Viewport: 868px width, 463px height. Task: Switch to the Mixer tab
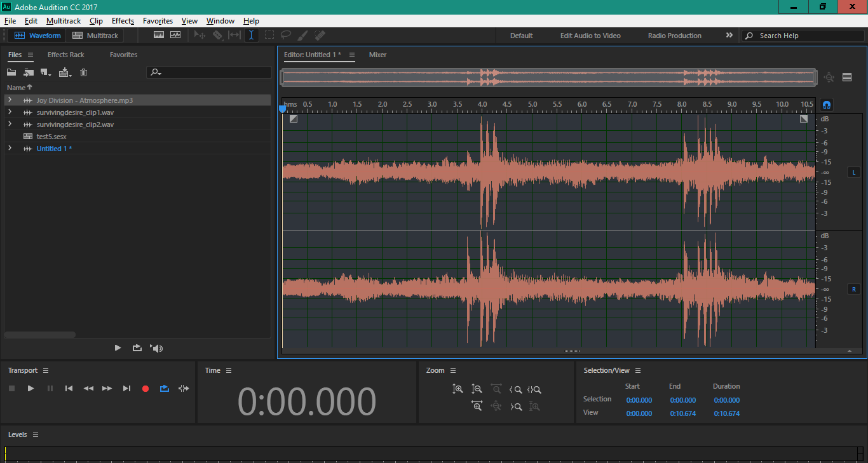tap(377, 55)
